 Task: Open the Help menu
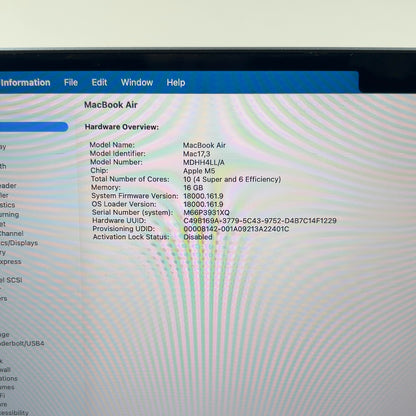(176, 82)
